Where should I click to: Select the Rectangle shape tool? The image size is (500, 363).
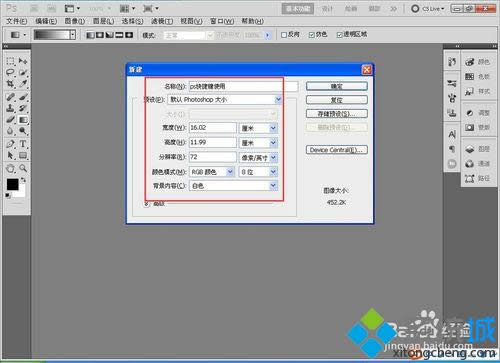click(23, 155)
